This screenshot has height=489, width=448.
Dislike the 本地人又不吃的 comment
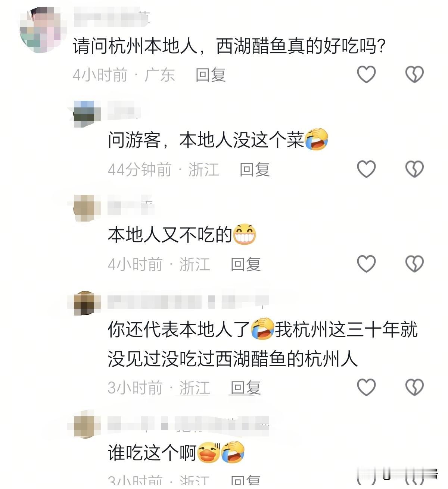(x=414, y=264)
